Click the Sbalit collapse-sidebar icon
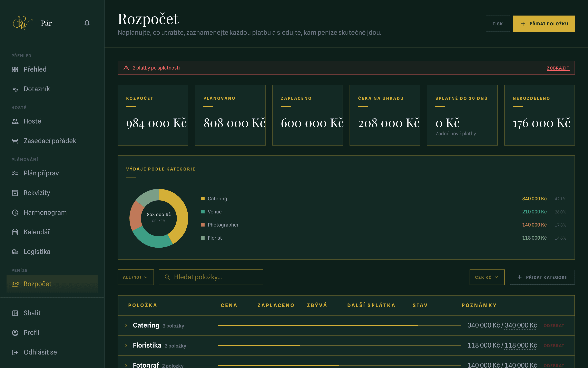The width and height of the screenshot is (588, 368). coord(15,313)
